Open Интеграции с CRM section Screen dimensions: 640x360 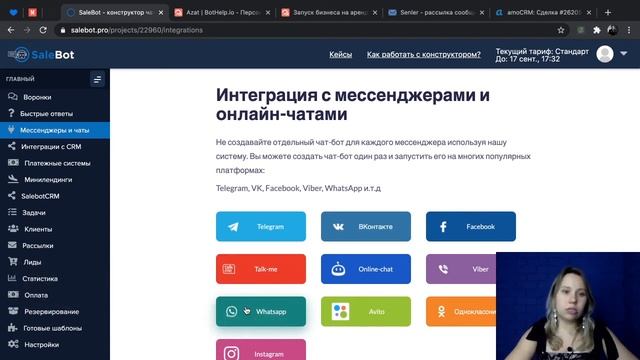point(55,147)
